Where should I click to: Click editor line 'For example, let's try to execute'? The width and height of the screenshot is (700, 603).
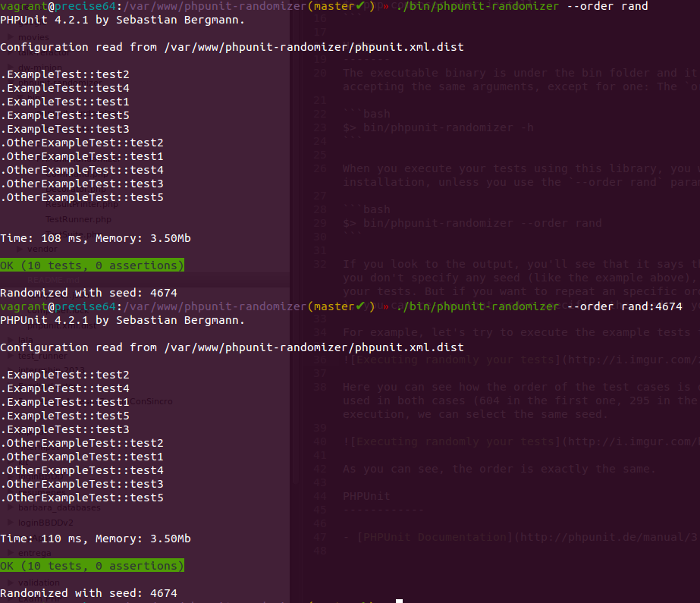click(520, 332)
